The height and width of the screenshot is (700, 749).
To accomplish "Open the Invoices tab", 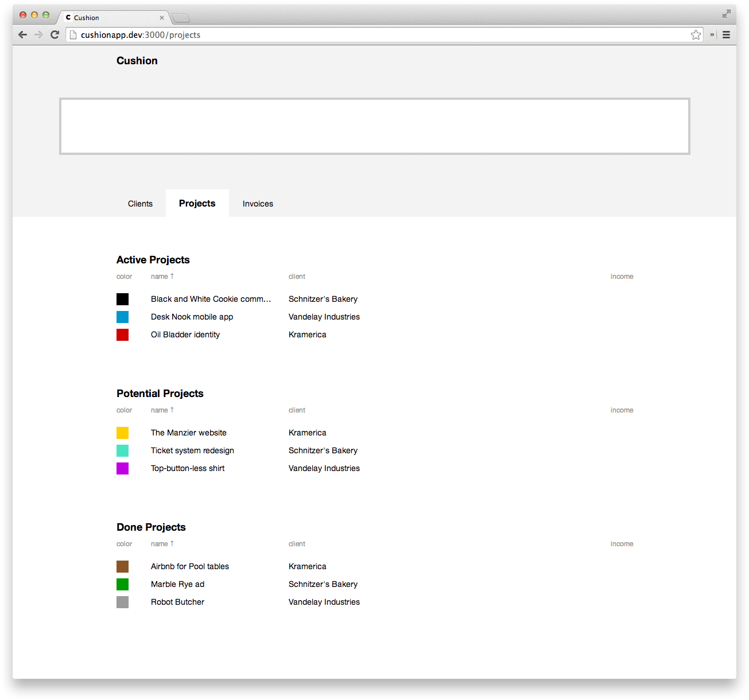I will [258, 204].
